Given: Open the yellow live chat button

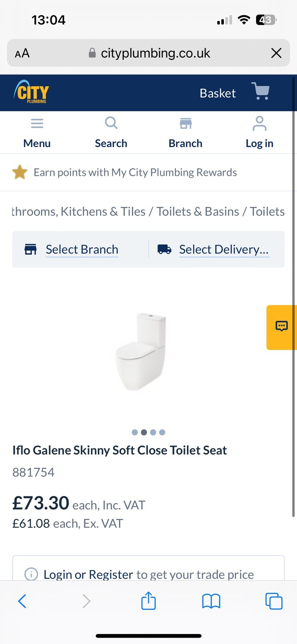Looking at the screenshot, I should pos(282,327).
